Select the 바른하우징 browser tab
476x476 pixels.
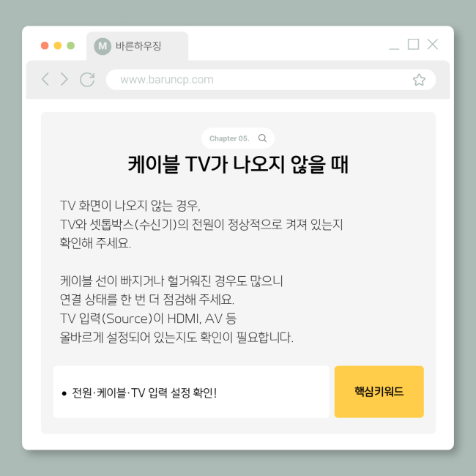(137, 46)
